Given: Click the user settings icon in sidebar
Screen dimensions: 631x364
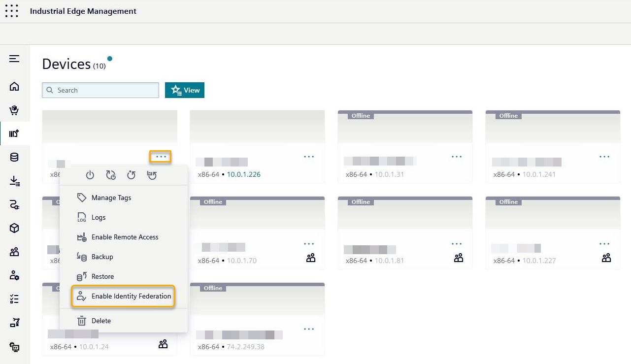Looking at the screenshot, I should (14, 275).
